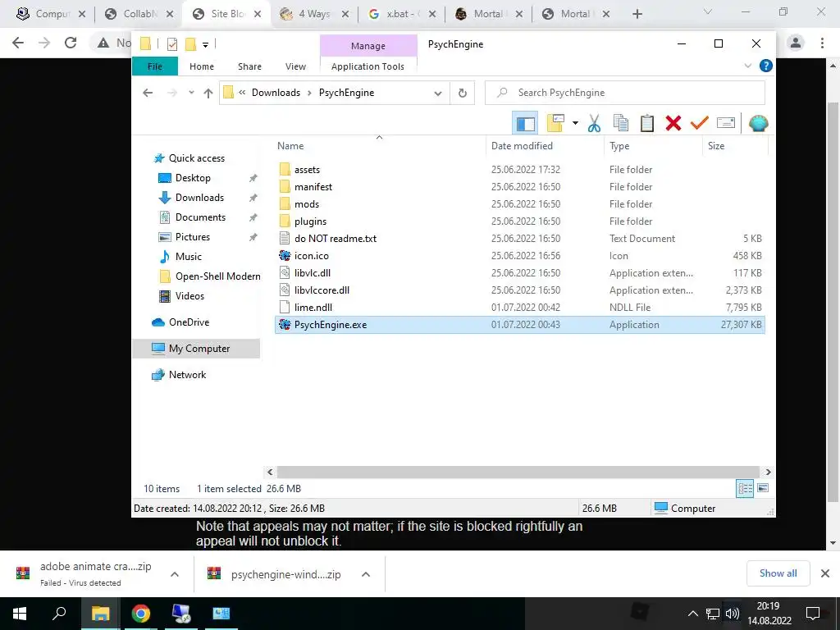
Task: Click the email envelope toolbar icon
Action: pyautogui.click(x=725, y=124)
